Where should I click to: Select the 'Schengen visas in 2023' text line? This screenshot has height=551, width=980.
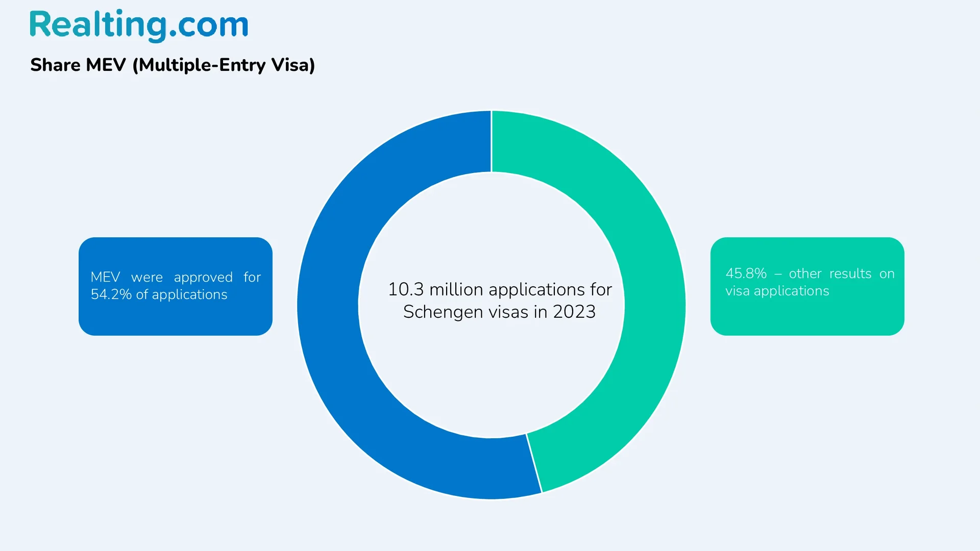[499, 312]
